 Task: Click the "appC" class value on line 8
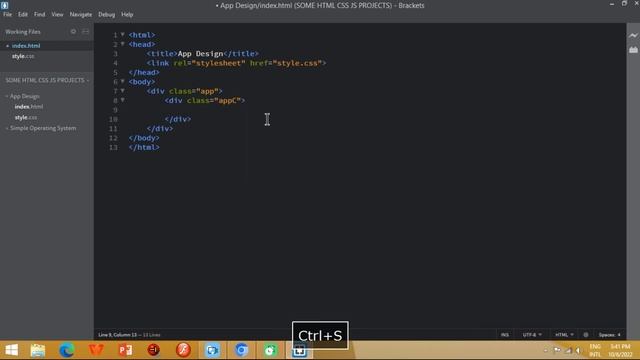pyautogui.click(x=228, y=100)
